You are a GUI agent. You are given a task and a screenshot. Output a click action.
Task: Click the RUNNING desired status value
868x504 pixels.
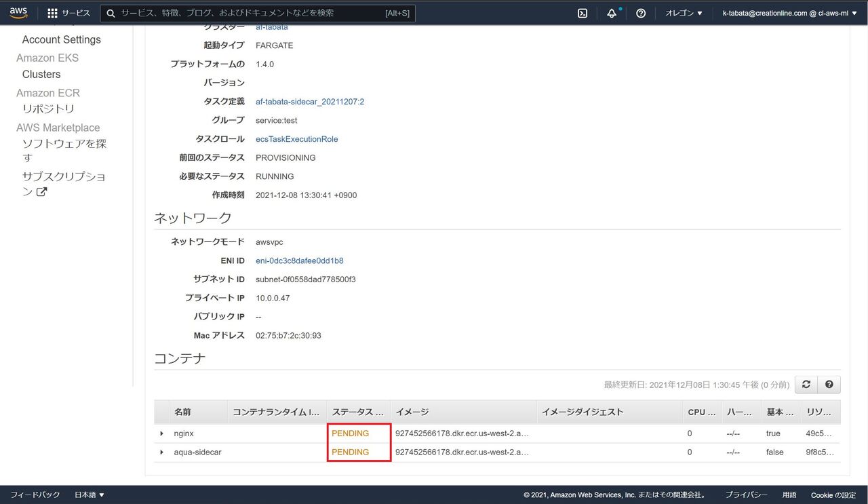[275, 176]
